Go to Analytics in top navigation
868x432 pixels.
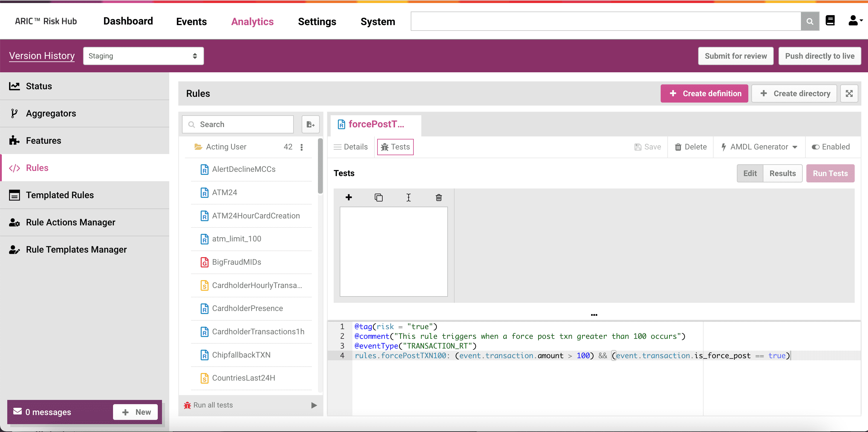point(252,21)
